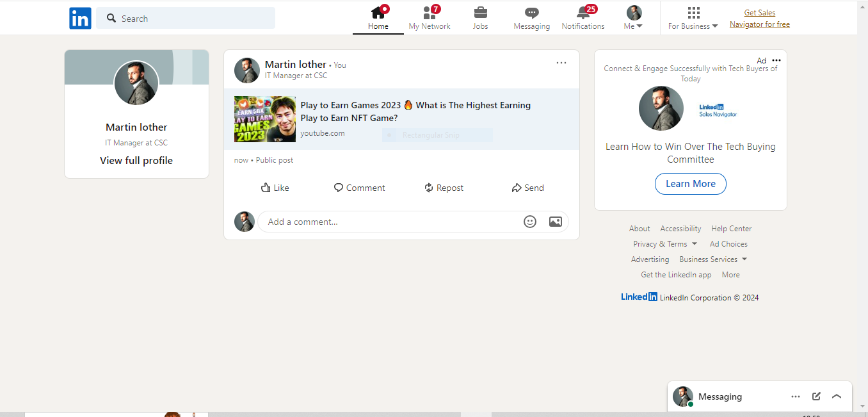Click the Sales Navigator logo in ad
The width and height of the screenshot is (868, 417).
[x=718, y=110]
